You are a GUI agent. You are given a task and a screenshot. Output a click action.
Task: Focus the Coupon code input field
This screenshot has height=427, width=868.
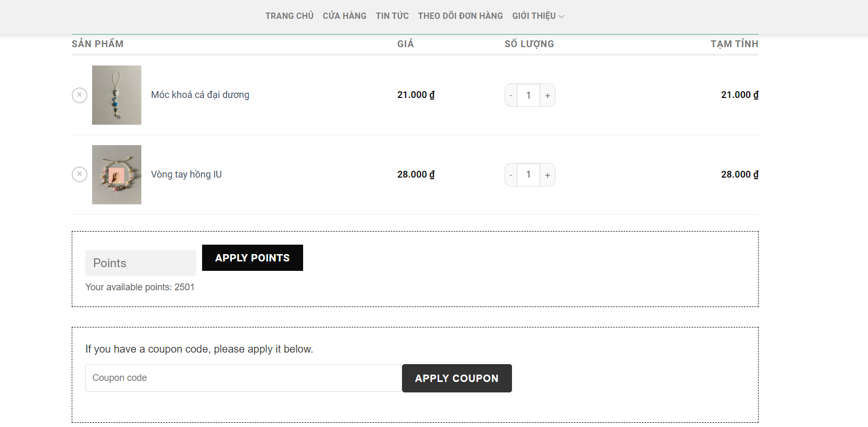(x=243, y=378)
